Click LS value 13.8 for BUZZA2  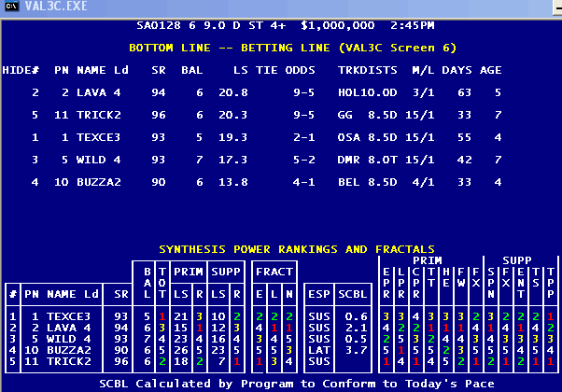pyautogui.click(x=233, y=182)
